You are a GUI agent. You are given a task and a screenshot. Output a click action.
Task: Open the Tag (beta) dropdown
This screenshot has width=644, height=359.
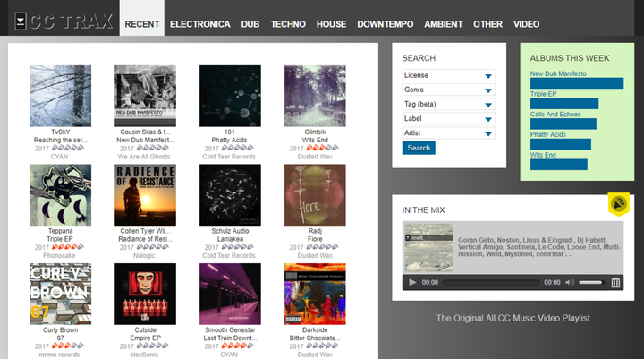coord(448,104)
